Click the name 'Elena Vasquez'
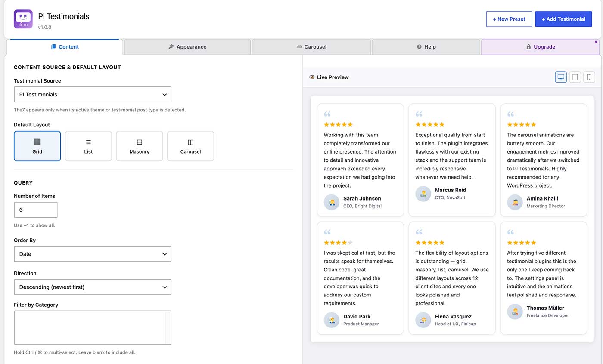Viewport: 603px width, 364px height. pyautogui.click(x=453, y=316)
